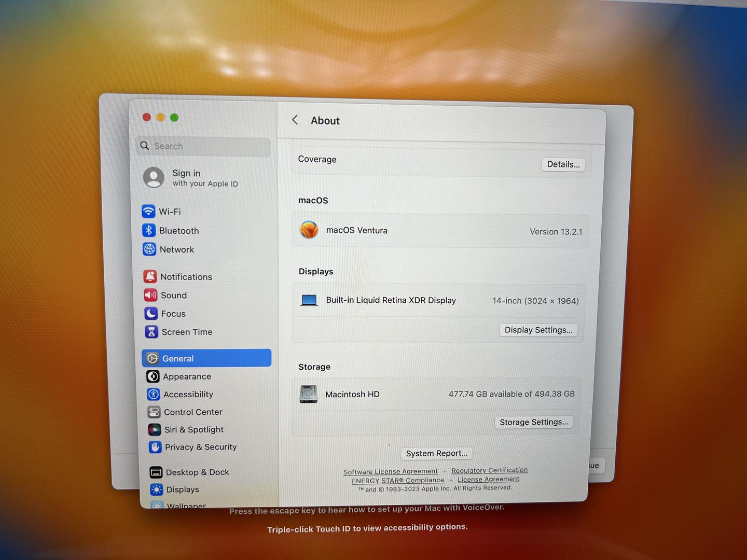
Task: Click the 477.74 GB available text
Action: click(x=511, y=394)
